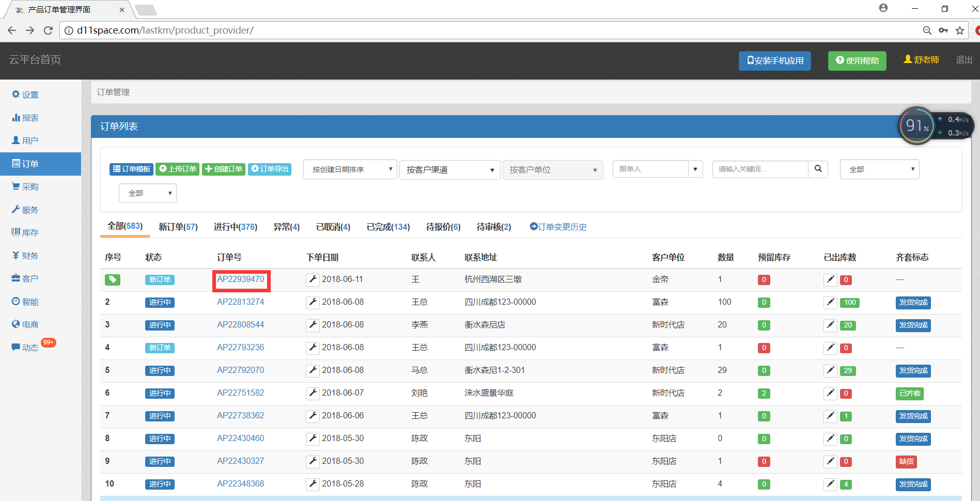Open order link AP22430327

(241, 461)
